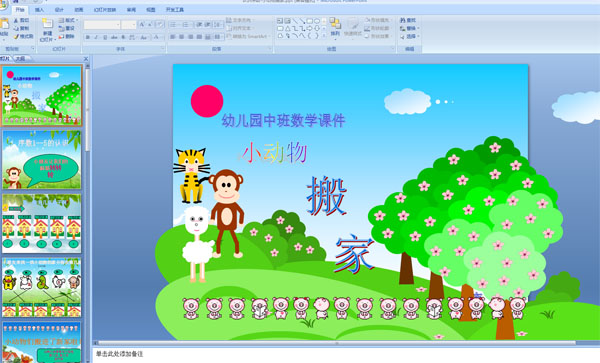Expand the shapes gallery more arrow
600x363 pixels.
tap(324, 36)
